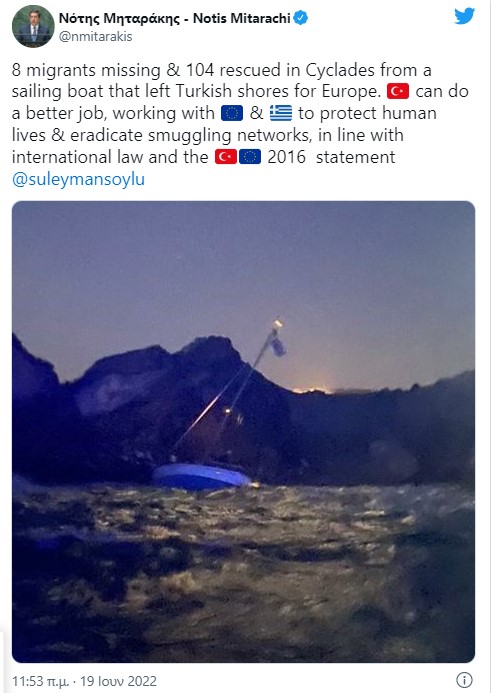Click the first Turkish flag emoji

coord(398,91)
